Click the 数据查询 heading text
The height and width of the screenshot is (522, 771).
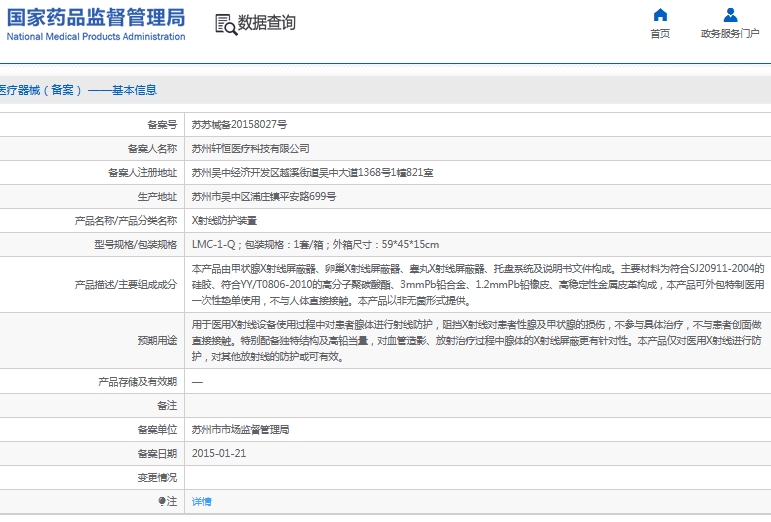(267, 23)
